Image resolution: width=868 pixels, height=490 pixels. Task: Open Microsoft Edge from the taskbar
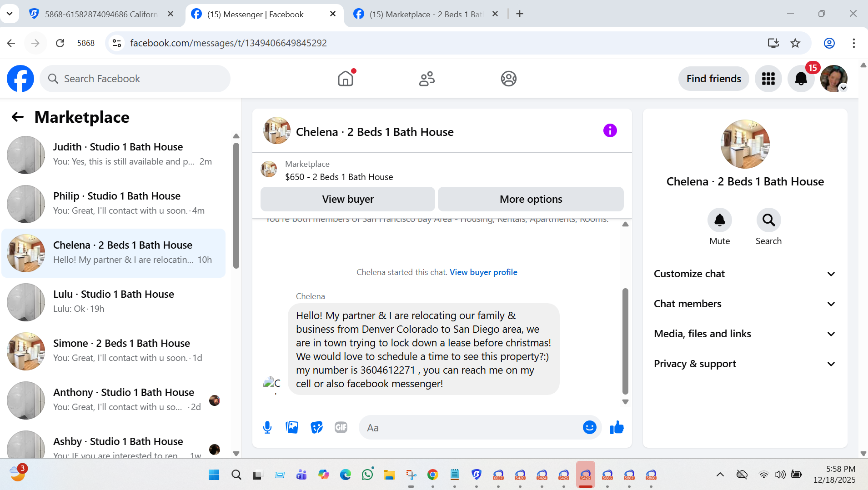[x=346, y=475]
